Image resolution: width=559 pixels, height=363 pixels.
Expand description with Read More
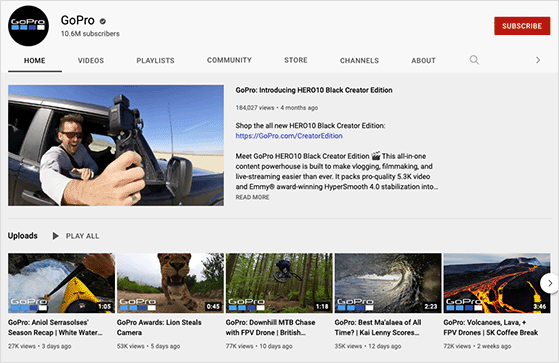pyautogui.click(x=252, y=197)
